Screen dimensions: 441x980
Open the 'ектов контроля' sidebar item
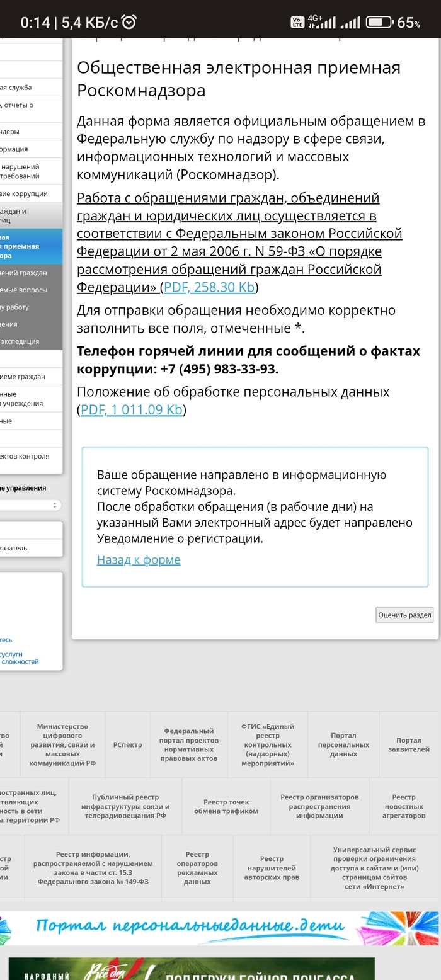click(x=31, y=456)
